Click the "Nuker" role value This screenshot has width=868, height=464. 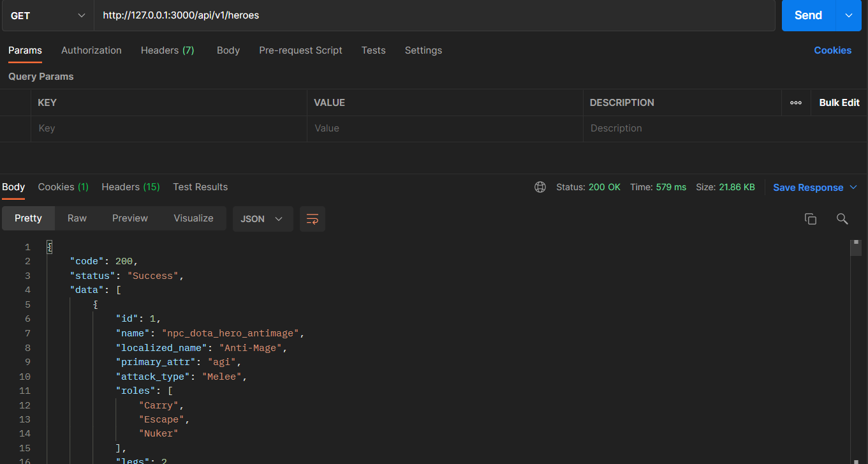(x=159, y=433)
